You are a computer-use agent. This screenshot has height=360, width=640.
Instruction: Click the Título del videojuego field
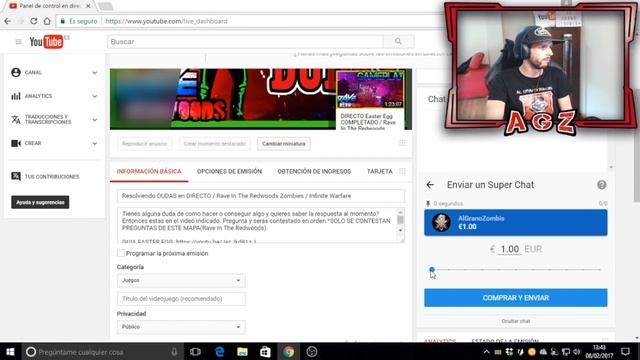pos(181,299)
